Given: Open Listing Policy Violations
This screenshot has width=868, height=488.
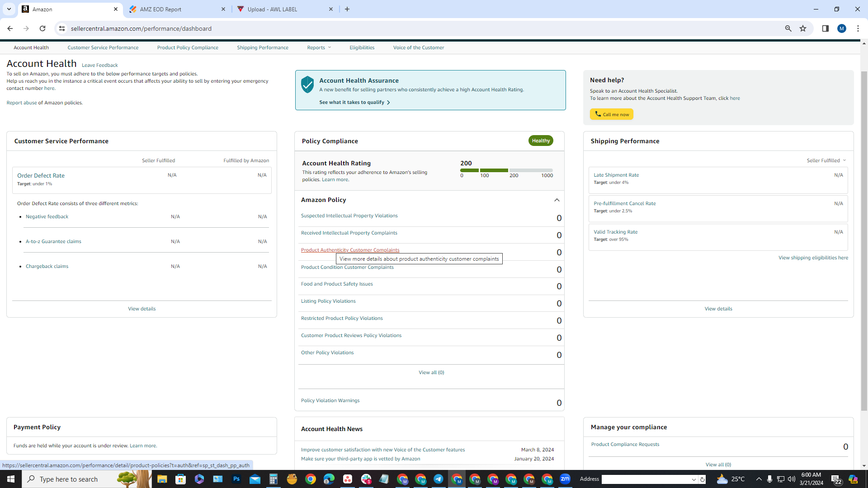Looking at the screenshot, I should coord(328,301).
